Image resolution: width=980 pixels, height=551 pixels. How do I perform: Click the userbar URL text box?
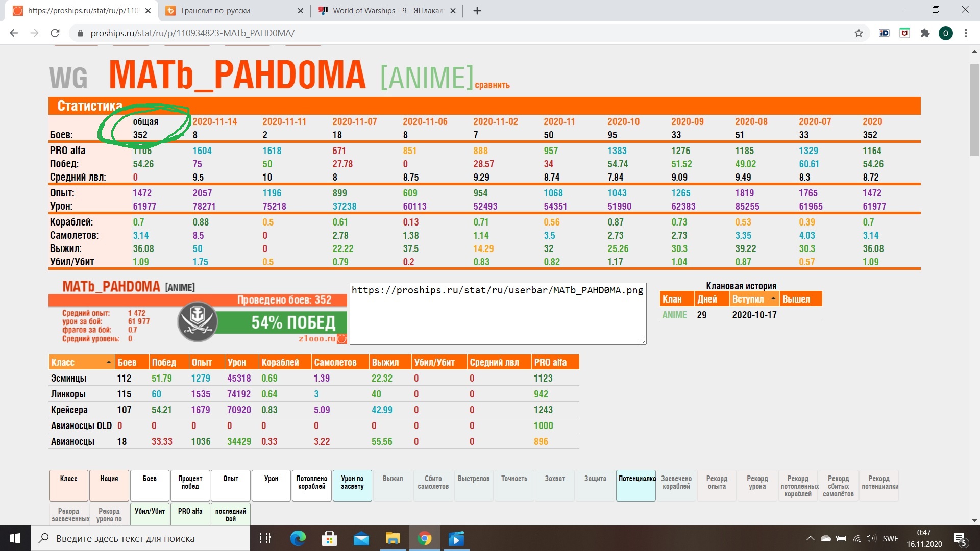tap(498, 314)
